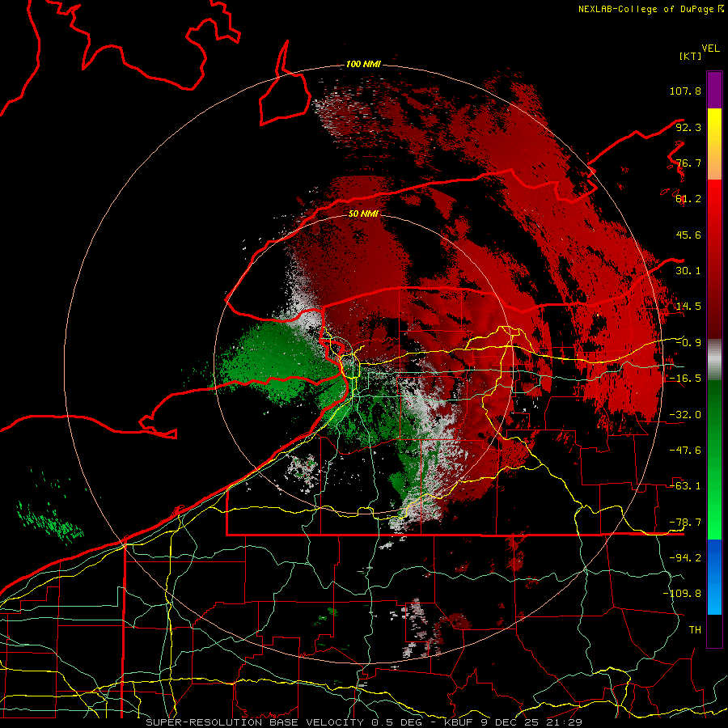Screen dimensions: 728x728
Task: Click the -78.7 velocity scale value
Action: coord(685,523)
